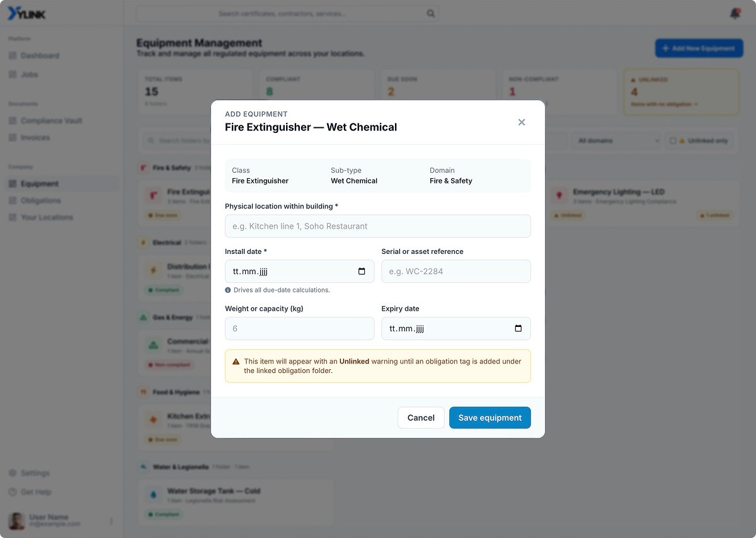
Task: Click the Settings gear in sidebar
Action: (13, 473)
